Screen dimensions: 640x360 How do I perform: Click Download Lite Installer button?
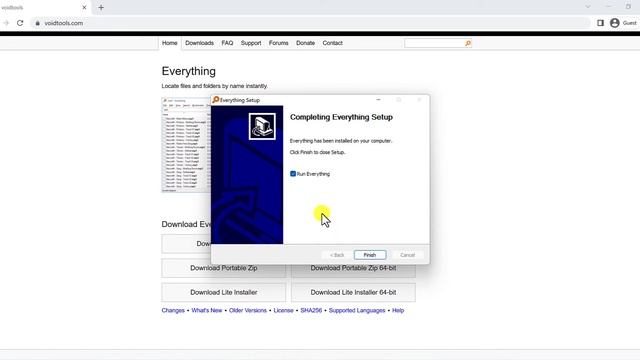(224, 292)
